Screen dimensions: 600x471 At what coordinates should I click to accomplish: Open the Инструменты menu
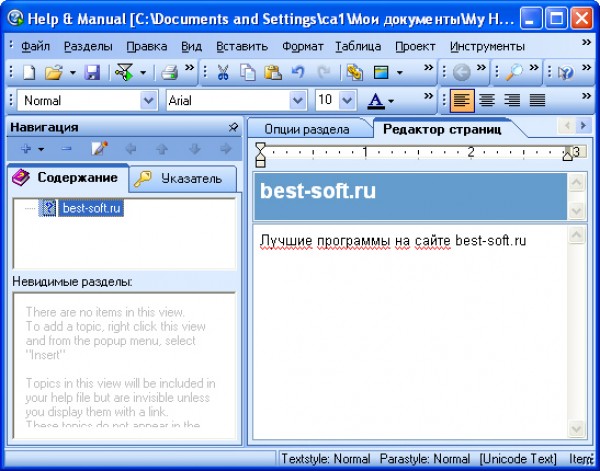[487, 46]
